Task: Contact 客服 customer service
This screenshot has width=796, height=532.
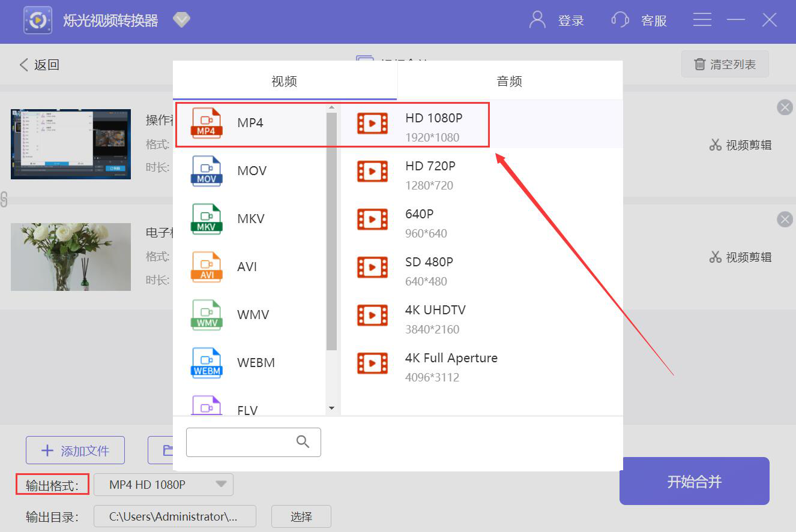Action: click(639, 20)
